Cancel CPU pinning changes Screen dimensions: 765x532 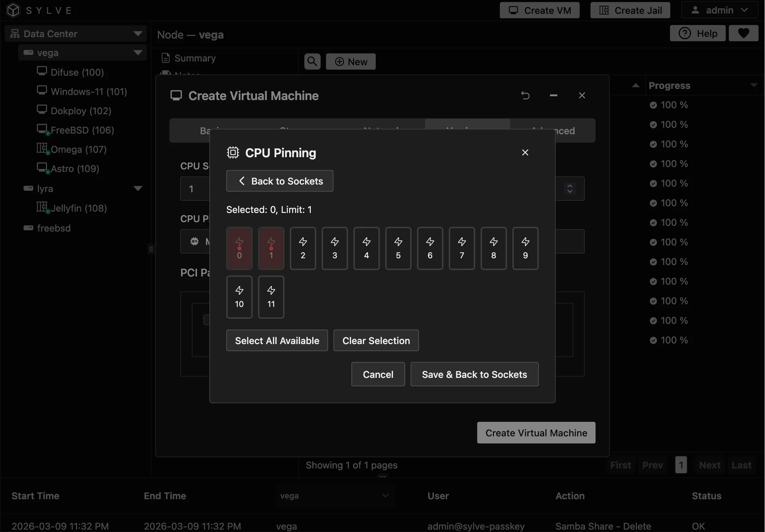378,374
